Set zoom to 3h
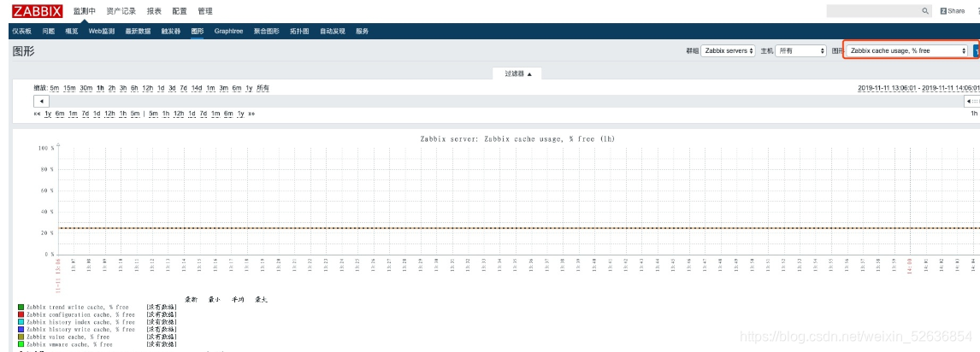Screen dimensions: 980x352 pyautogui.click(x=123, y=88)
